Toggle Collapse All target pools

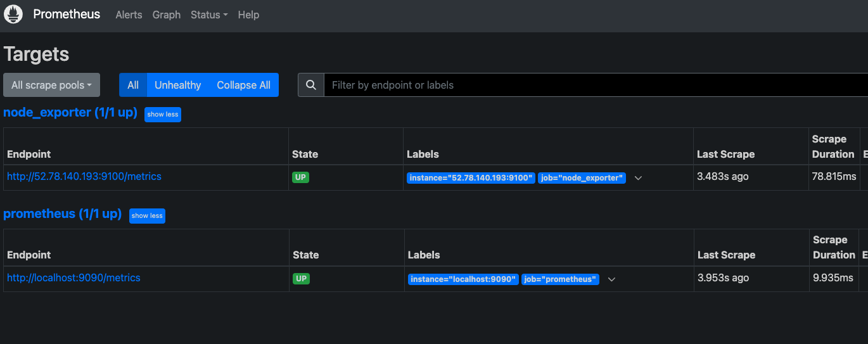pos(243,85)
